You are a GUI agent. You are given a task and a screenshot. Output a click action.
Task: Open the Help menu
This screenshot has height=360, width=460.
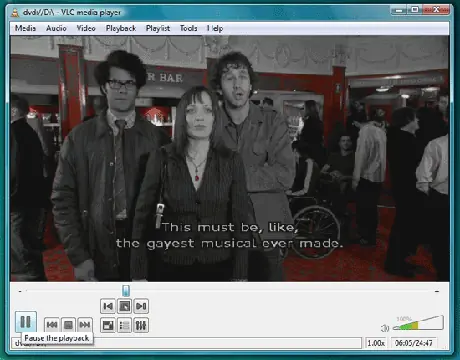215,28
